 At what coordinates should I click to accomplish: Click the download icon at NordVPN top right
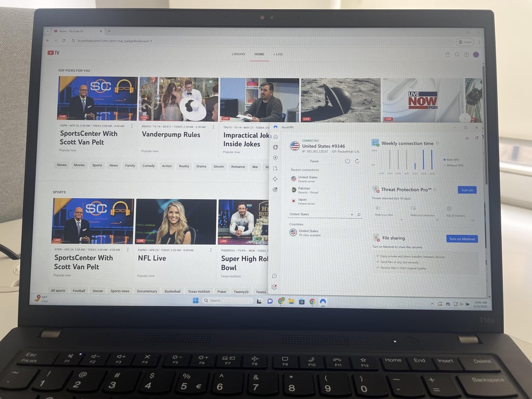pyautogui.click(x=467, y=138)
